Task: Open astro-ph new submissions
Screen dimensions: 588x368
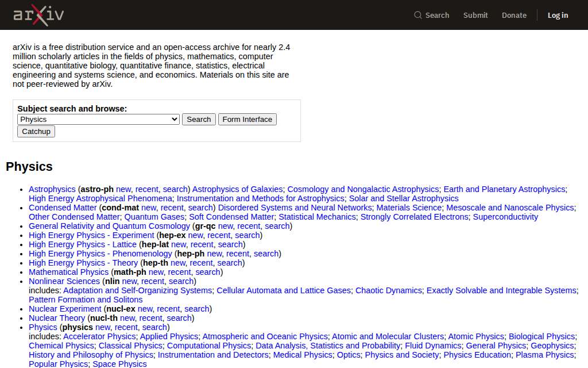Action: (123, 189)
